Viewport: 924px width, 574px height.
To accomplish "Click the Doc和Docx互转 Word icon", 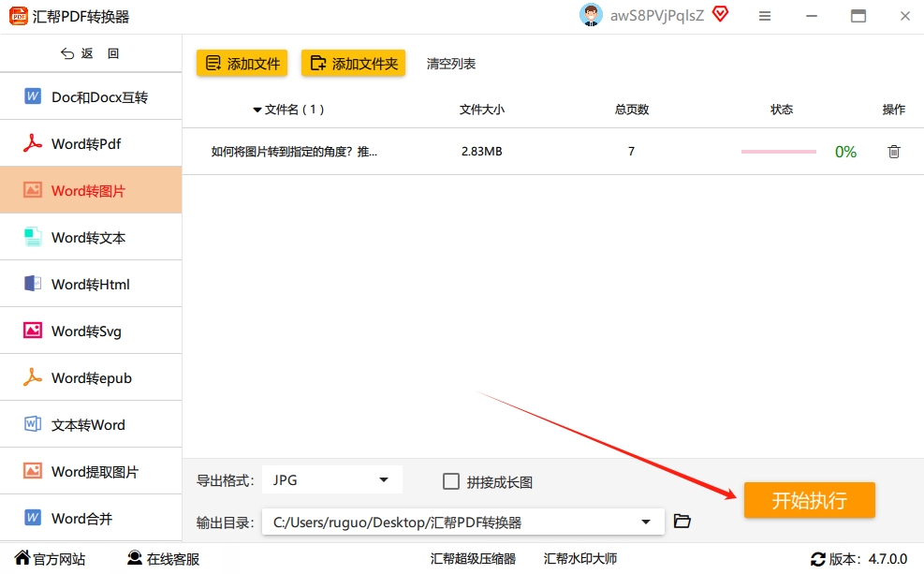I will 33,96.
